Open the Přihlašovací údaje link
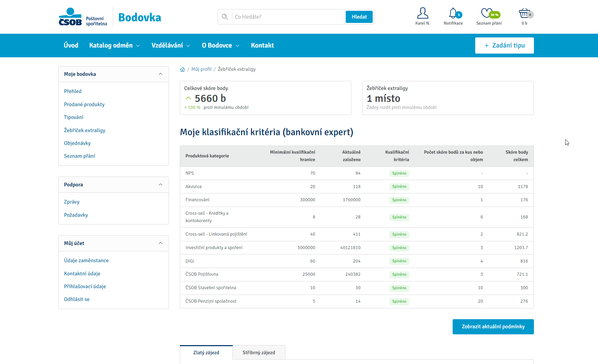This screenshot has height=364, width=598. (x=85, y=286)
